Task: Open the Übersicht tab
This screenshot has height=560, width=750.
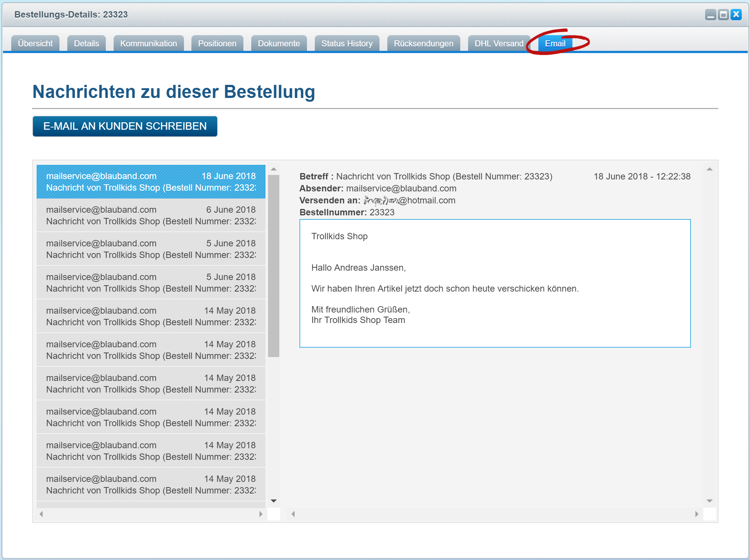Action: [x=35, y=43]
